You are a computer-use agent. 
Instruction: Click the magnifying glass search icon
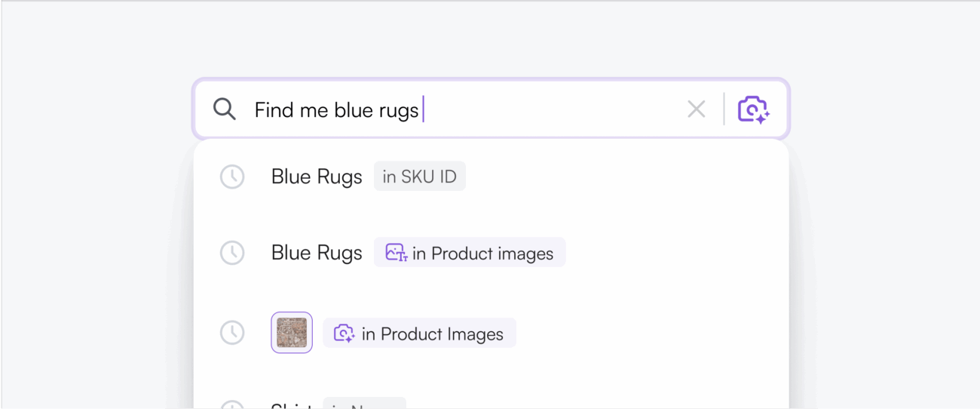pos(225,109)
